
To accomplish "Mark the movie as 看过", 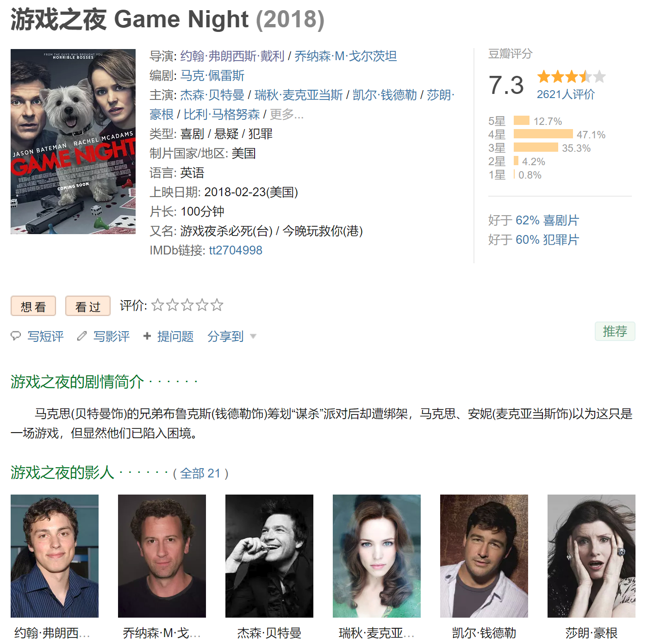I will point(88,306).
